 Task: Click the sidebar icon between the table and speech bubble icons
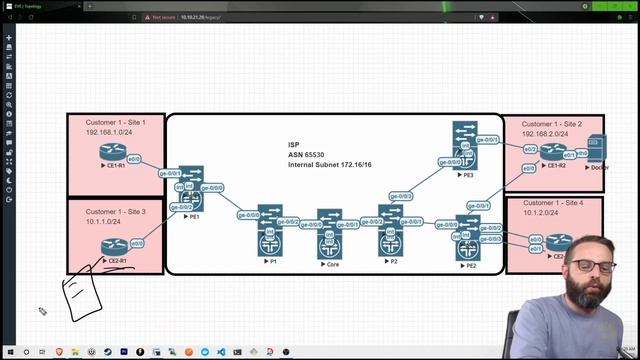(x=9, y=133)
